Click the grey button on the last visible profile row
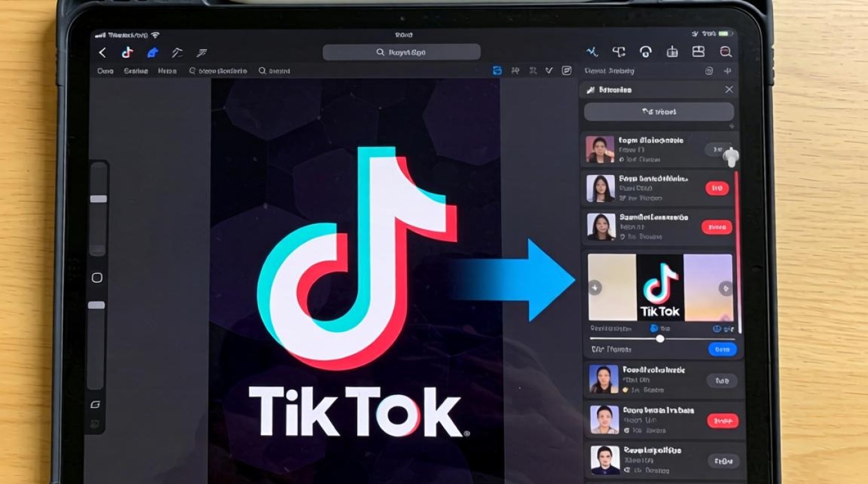 click(x=723, y=461)
